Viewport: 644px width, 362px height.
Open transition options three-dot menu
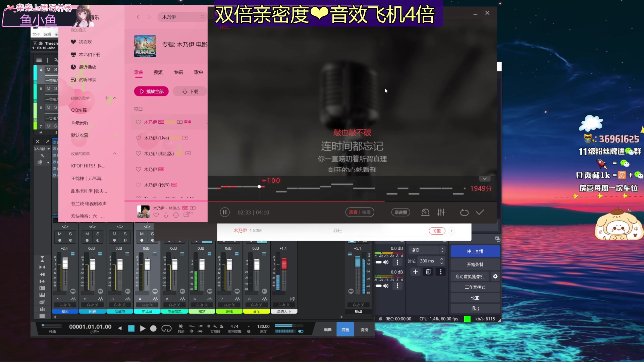pyautogui.click(x=441, y=272)
